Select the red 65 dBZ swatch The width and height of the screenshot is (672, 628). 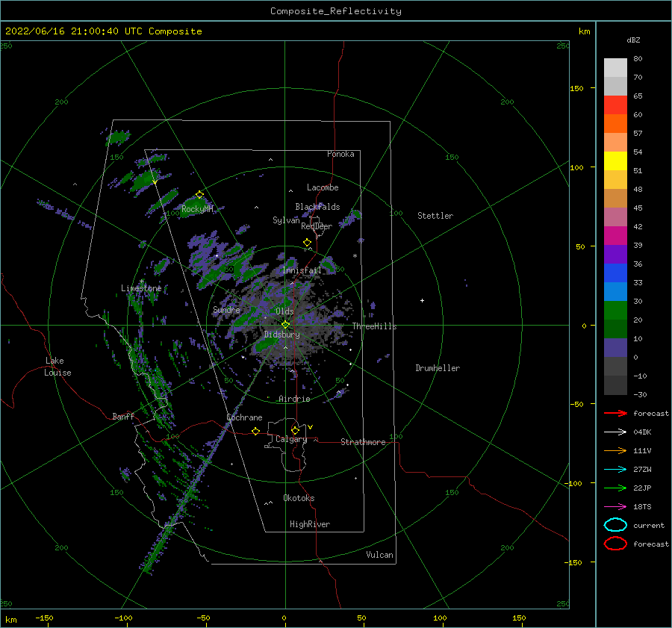(615, 105)
